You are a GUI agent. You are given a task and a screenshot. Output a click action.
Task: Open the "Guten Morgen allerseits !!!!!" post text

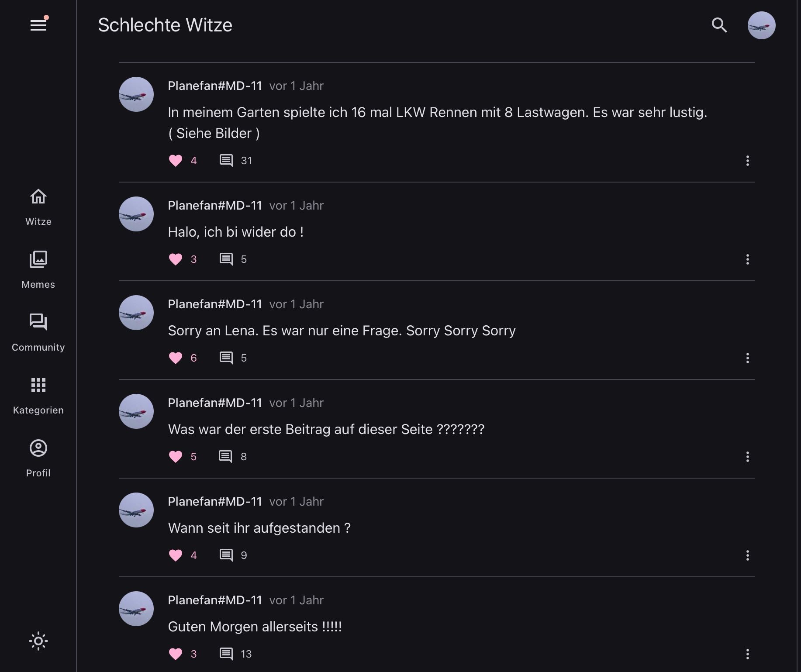(x=255, y=627)
